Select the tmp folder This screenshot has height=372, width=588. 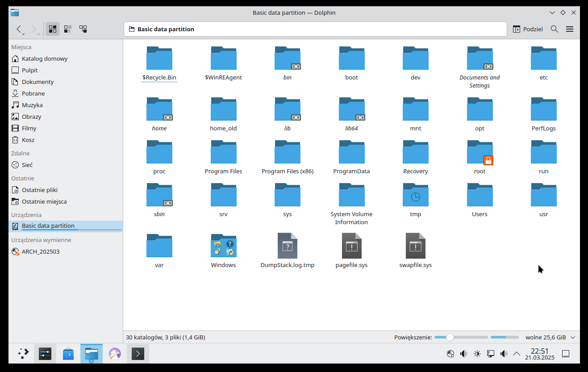click(416, 201)
